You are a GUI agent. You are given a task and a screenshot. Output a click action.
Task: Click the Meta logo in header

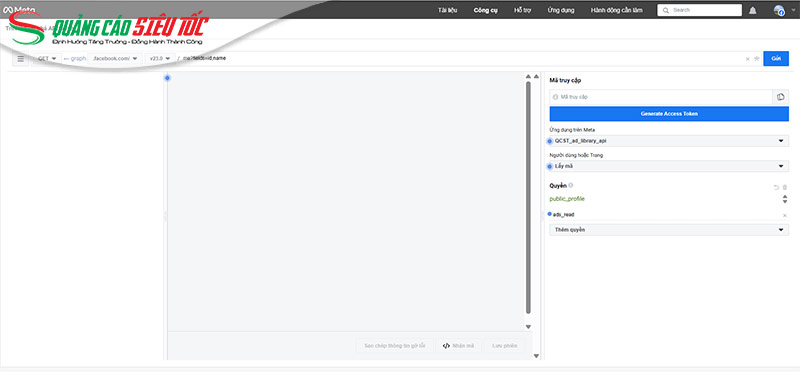click(19, 10)
